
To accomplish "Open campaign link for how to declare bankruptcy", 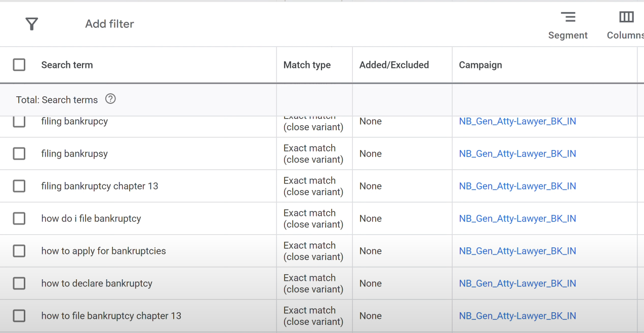I will (x=517, y=283).
